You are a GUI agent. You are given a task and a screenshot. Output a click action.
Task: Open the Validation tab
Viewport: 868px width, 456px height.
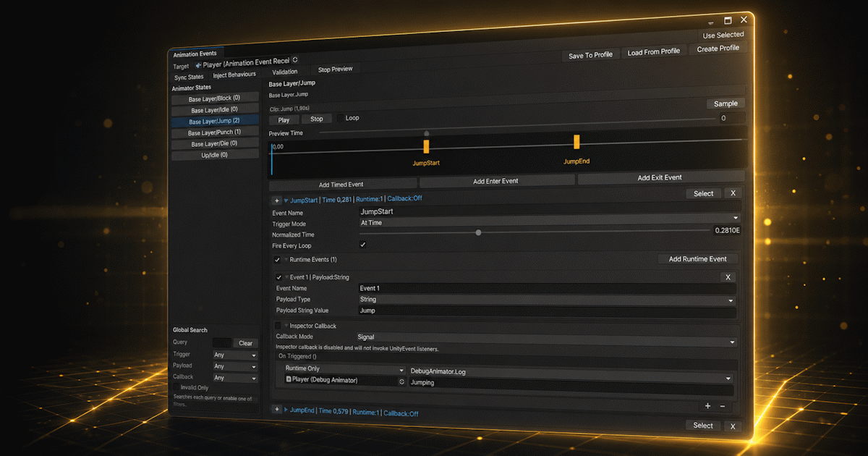point(285,72)
